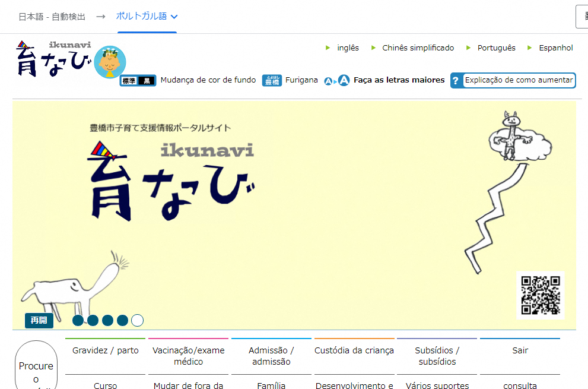Click the Furigana icon
Viewport: 588px width, 389px height.
pos(272,80)
